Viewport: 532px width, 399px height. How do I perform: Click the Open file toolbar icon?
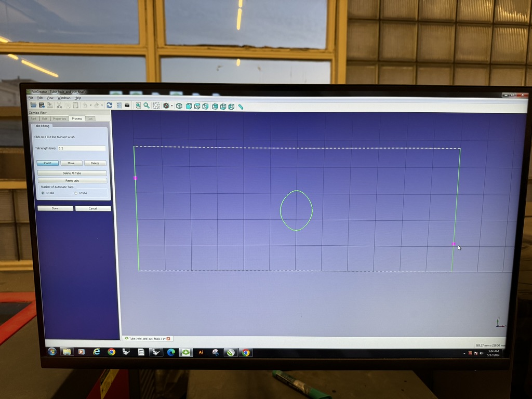33,105
